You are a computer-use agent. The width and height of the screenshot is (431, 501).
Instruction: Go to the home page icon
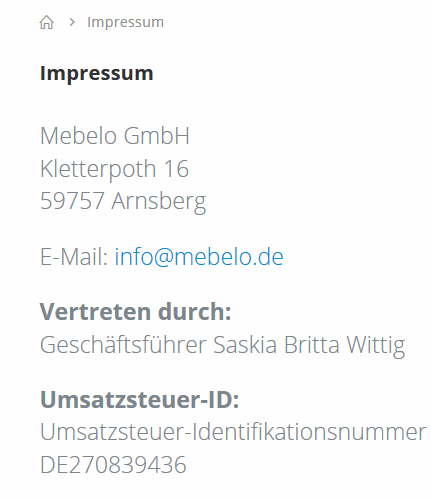46,23
